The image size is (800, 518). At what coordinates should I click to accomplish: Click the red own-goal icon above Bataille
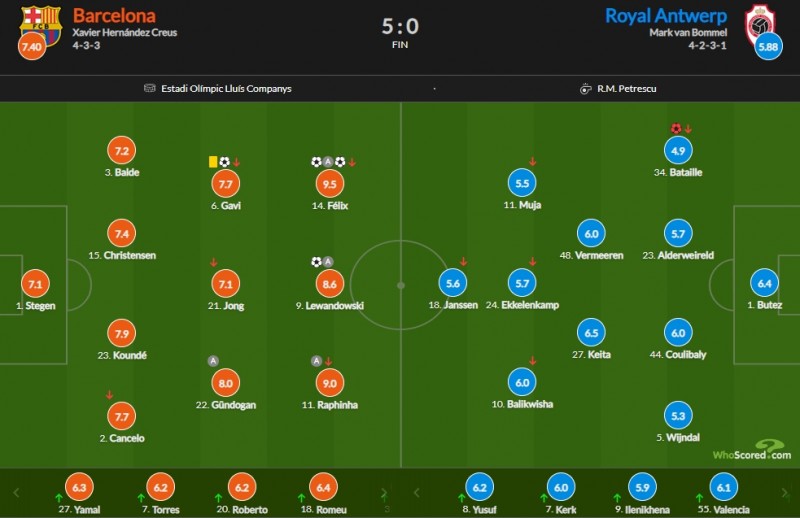676,128
